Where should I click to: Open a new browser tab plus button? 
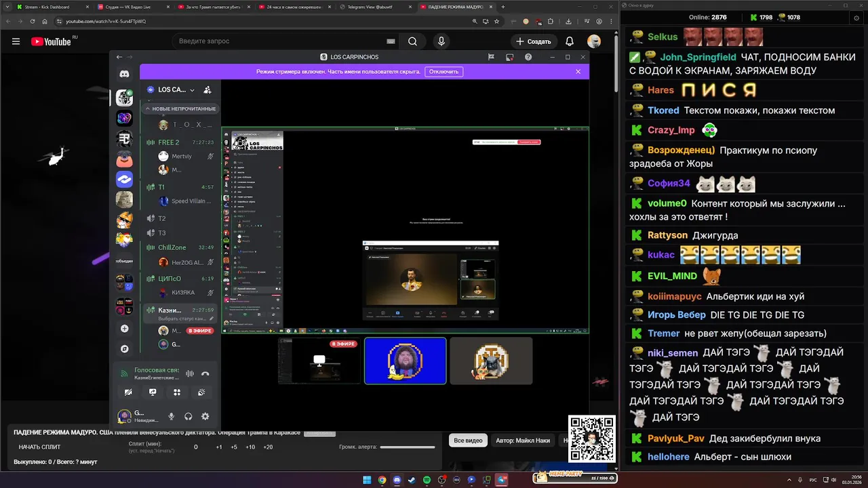pos(502,7)
